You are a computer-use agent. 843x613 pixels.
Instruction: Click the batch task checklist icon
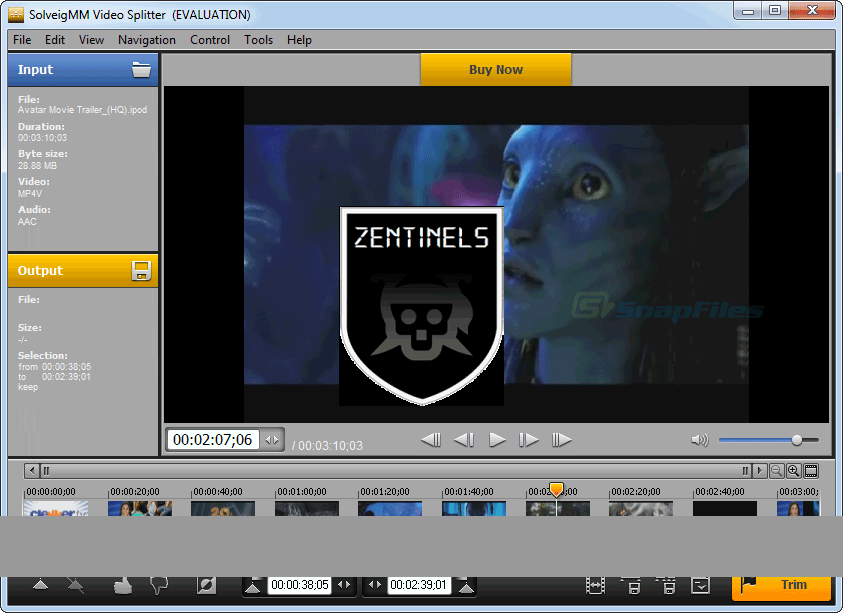[x=701, y=585]
